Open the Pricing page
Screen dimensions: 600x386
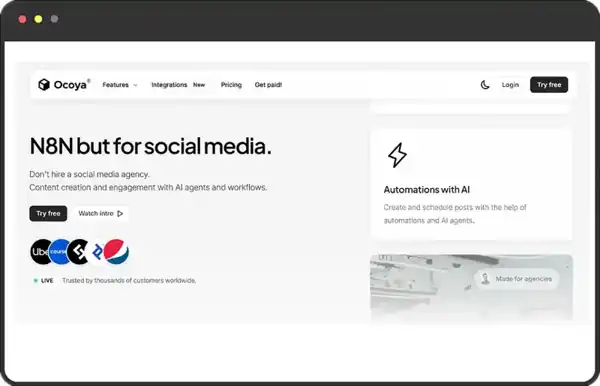pyautogui.click(x=231, y=85)
